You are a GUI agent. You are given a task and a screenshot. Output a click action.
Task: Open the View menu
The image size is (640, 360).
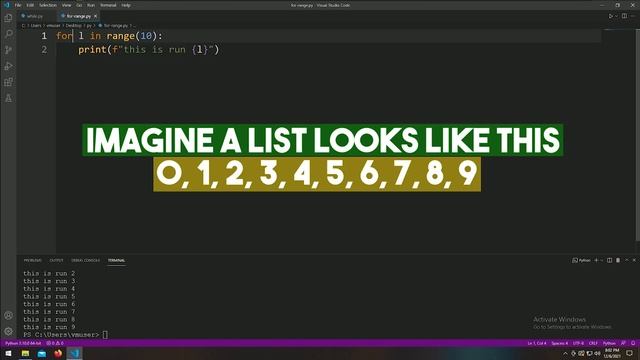(x=67, y=5)
